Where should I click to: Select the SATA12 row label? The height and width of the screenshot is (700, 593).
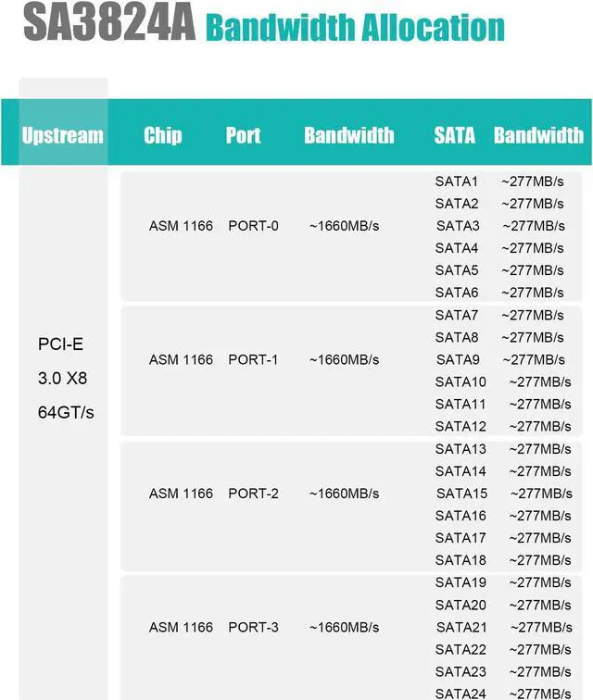(461, 426)
